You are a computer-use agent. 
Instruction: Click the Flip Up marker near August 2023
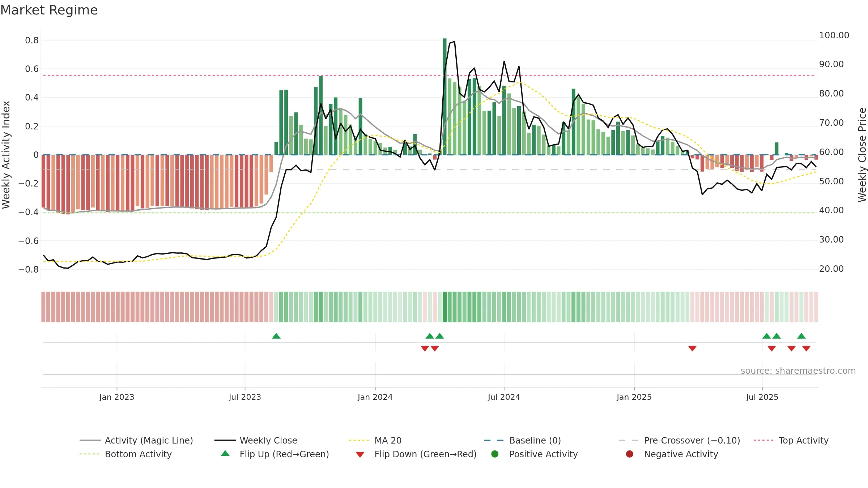(276, 336)
